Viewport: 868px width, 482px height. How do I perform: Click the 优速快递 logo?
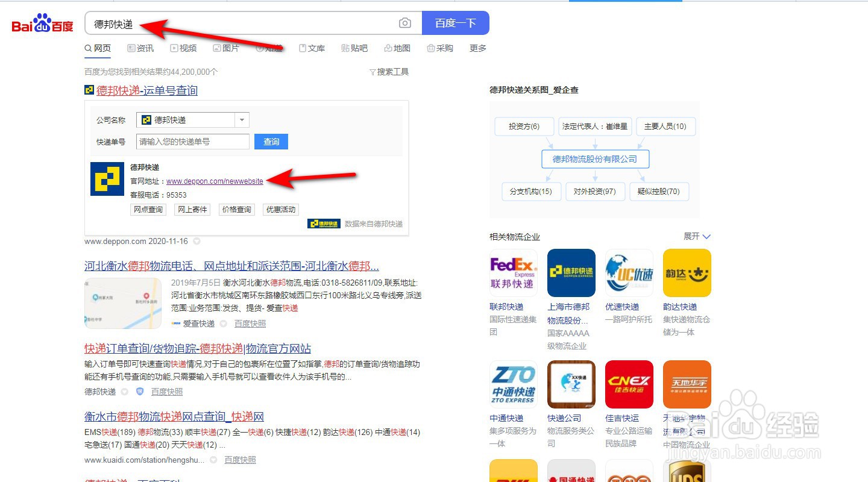629,272
